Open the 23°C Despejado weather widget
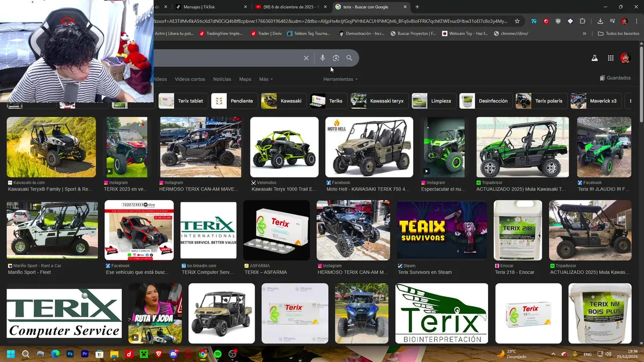Screen dimensions: 644x362 [x=512, y=354]
